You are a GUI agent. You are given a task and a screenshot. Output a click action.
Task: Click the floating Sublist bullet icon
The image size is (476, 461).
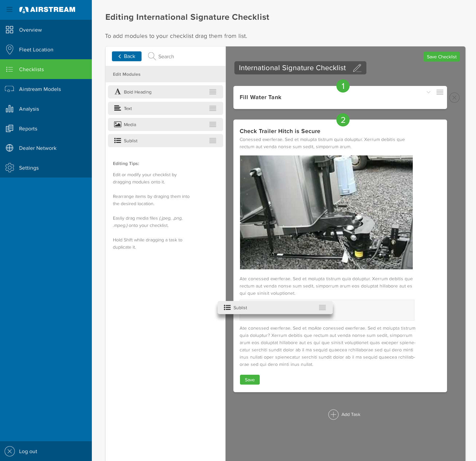227,308
